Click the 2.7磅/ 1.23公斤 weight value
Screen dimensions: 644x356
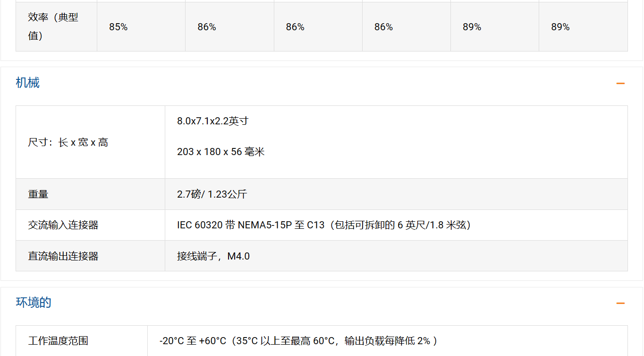212,194
